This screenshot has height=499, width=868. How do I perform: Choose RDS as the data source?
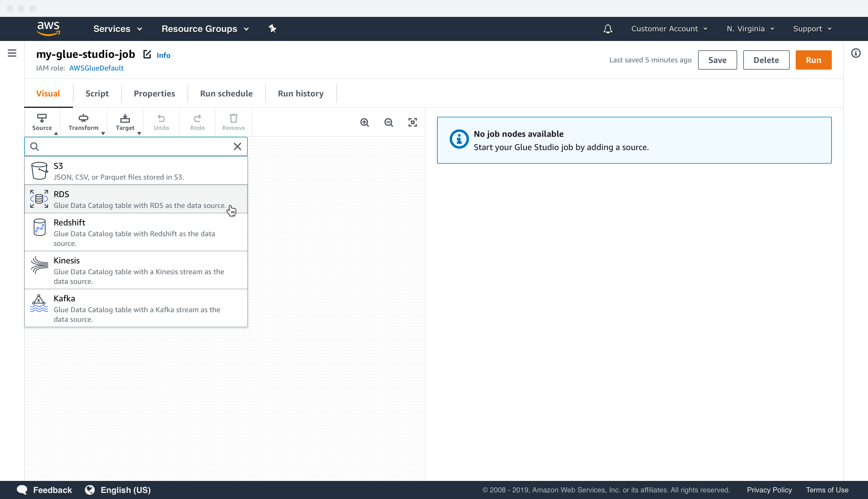coord(136,199)
